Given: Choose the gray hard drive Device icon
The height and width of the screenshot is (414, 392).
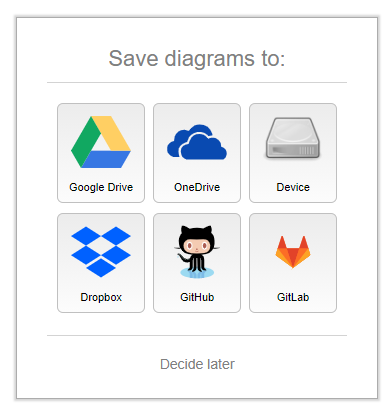Looking at the screenshot, I should 293,138.
